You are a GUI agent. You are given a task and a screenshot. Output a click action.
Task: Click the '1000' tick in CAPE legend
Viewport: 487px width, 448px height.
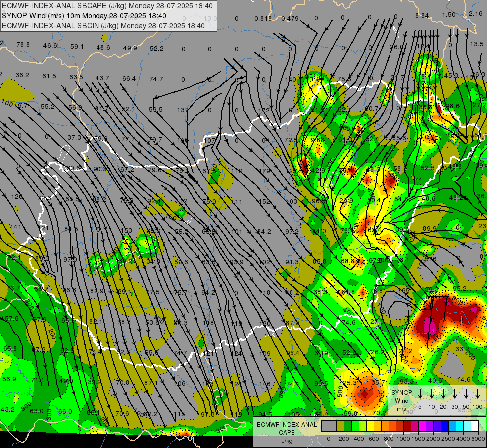pyautogui.click(x=404, y=439)
